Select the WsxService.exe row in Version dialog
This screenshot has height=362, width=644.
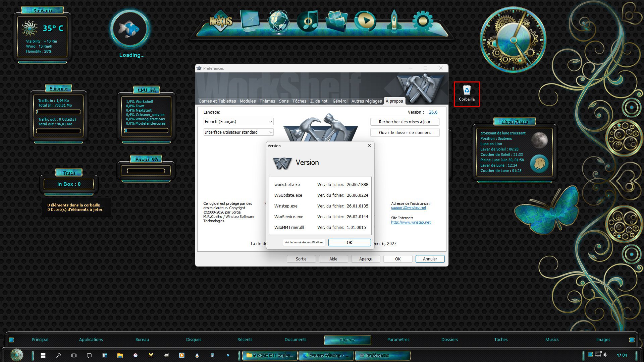pos(321,217)
